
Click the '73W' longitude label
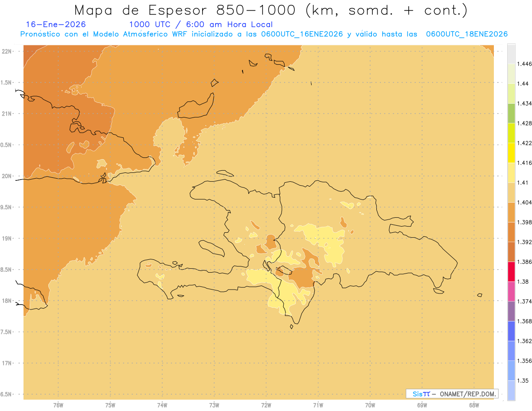click(214, 405)
